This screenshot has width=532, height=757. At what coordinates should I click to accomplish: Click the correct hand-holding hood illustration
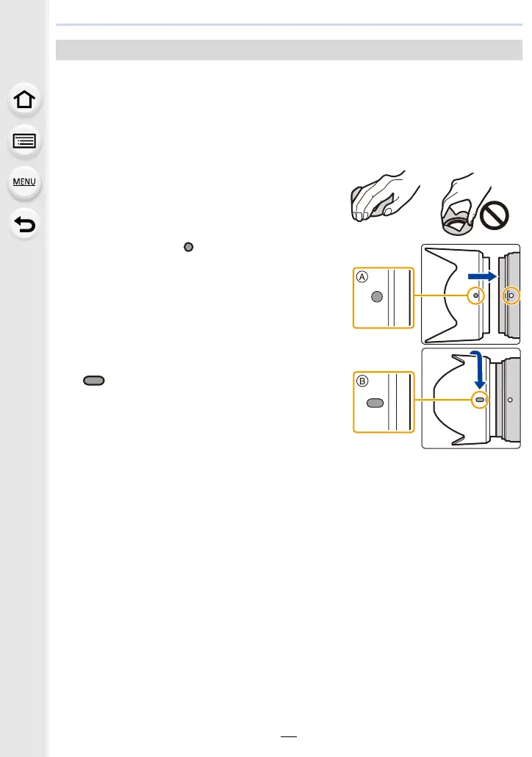(384, 196)
